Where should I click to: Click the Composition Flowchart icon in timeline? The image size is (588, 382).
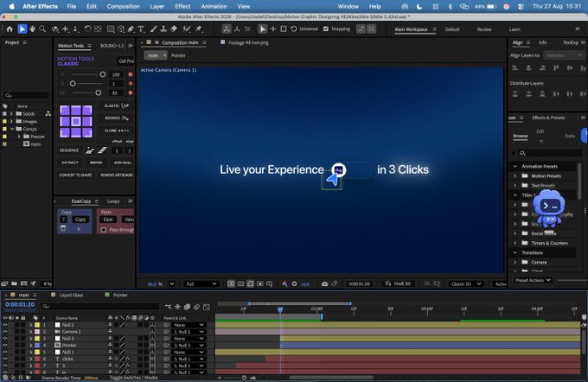[168, 307]
